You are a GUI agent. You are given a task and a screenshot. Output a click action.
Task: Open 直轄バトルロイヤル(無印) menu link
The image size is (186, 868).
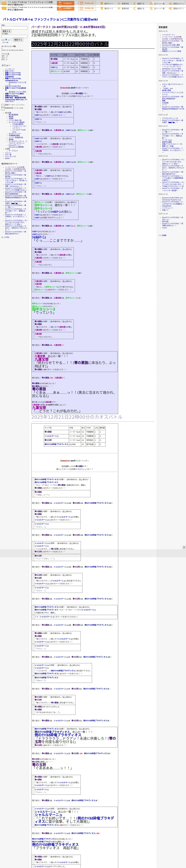click(x=14, y=94)
